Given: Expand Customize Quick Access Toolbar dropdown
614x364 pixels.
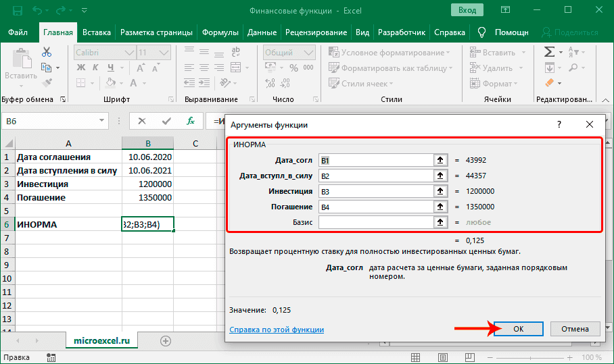Looking at the screenshot, I should click(85, 11).
